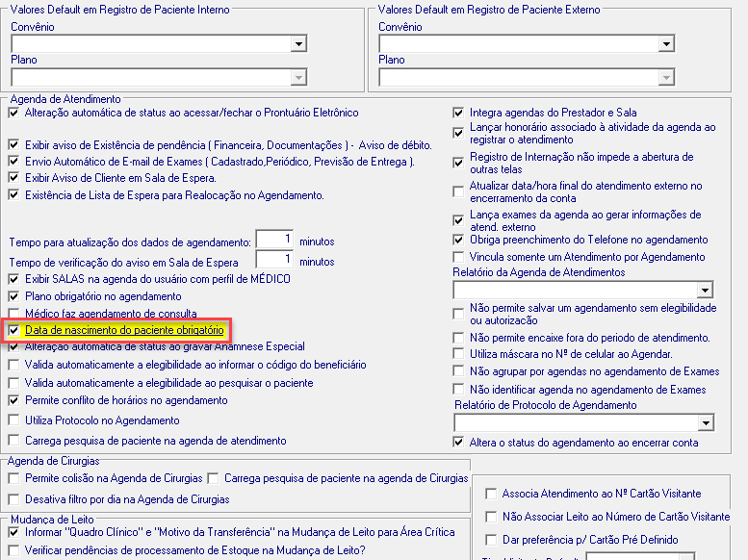Check Não agrupar por agendas no agendamento de Exames
This screenshot has height=560, width=748.
[x=458, y=371]
